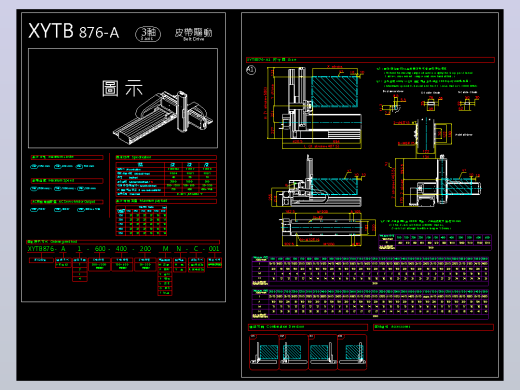Select the first combination direction thumbnail
The image size is (520, 390).
[264, 353]
